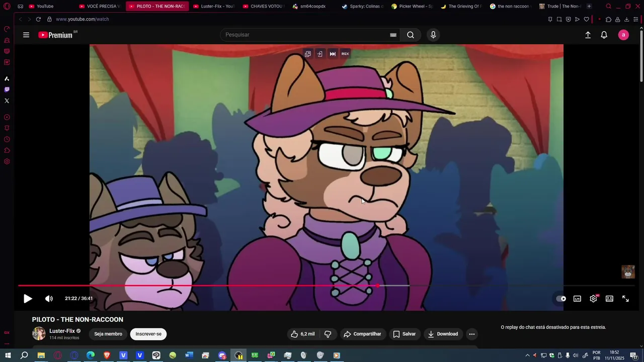Image resolution: width=644 pixels, height=362 pixels.
Task: Toggle autoplay switch in the player
Action: click(x=561, y=299)
